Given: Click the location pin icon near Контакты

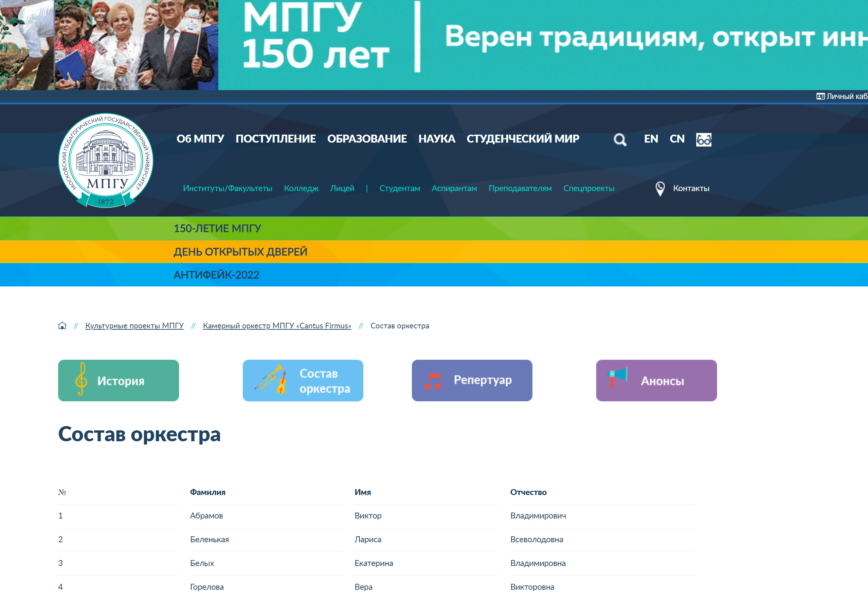Looking at the screenshot, I should [660, 189].
